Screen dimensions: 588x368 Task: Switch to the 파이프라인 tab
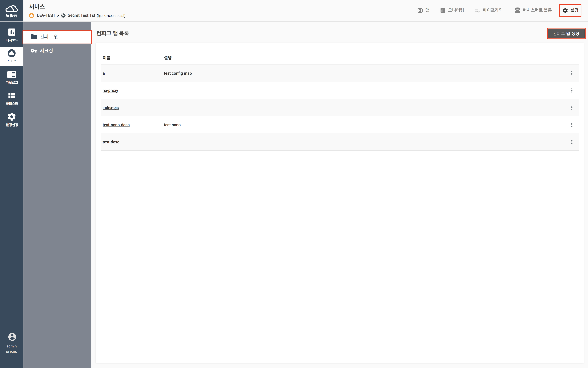(488, 10)
